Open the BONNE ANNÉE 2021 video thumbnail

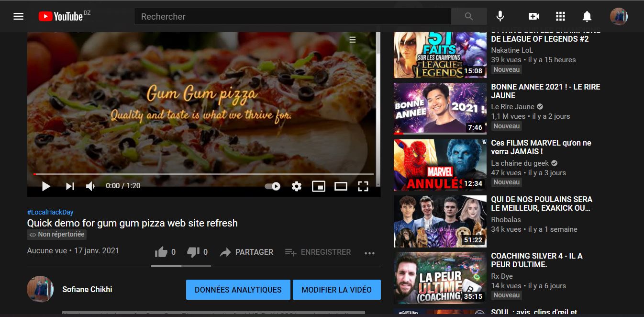point(440,108)
